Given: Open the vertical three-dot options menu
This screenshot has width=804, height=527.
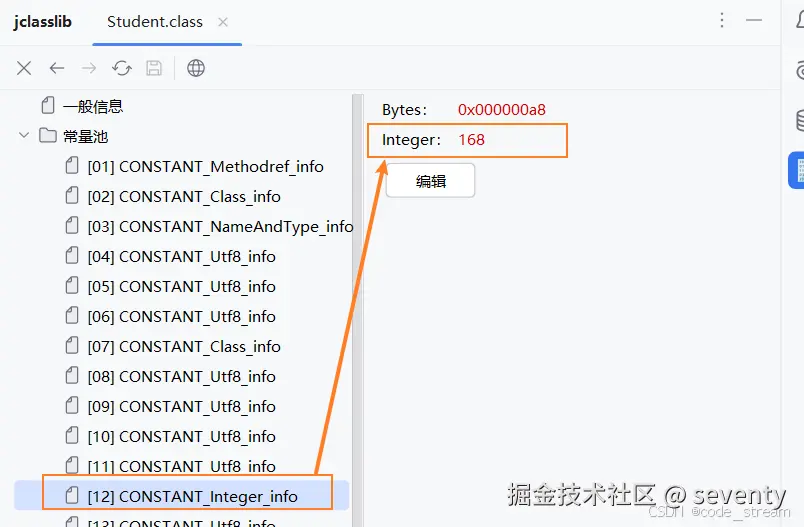Looking at the screenshot, I should 722,20.
